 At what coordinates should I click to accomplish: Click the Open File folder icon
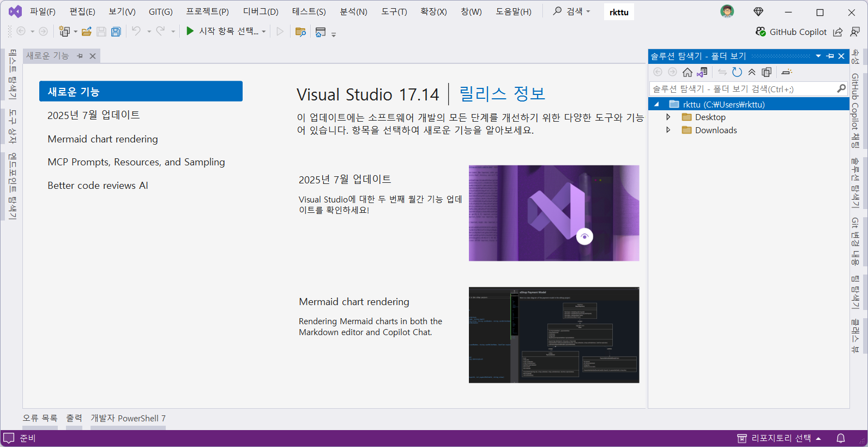pyautogui.click(x=87, y=32)
